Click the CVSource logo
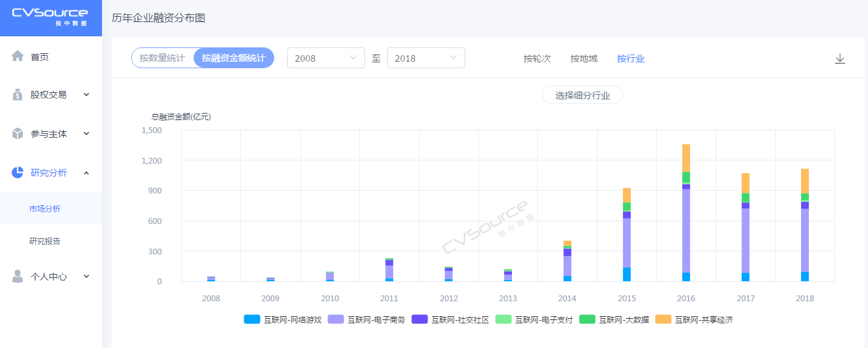Image resolution: width=868 pixels, height=348 pixels. [50, 17]
